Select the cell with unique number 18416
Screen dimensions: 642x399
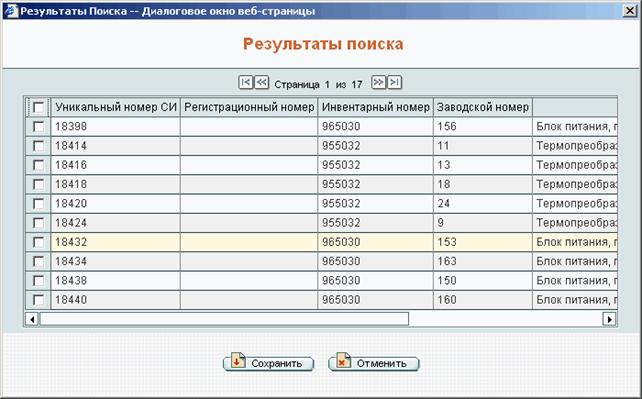pos(115,165)
